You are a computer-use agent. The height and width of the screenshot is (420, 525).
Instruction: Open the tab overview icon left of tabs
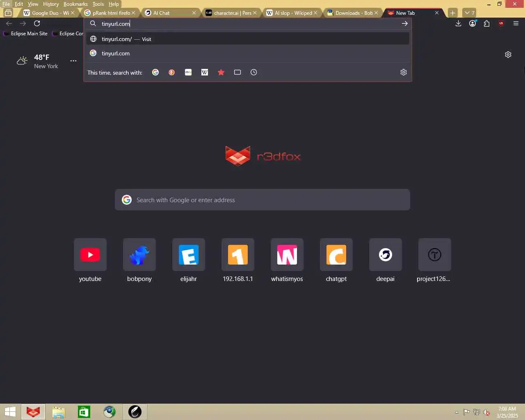(x=8, y=13)
